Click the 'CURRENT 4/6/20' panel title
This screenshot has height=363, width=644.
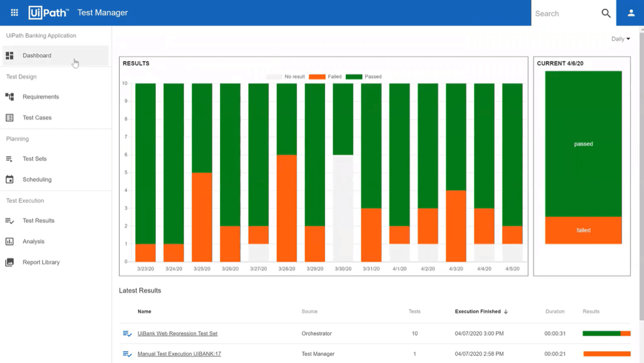pyautogui.click(x=560, y=64)
